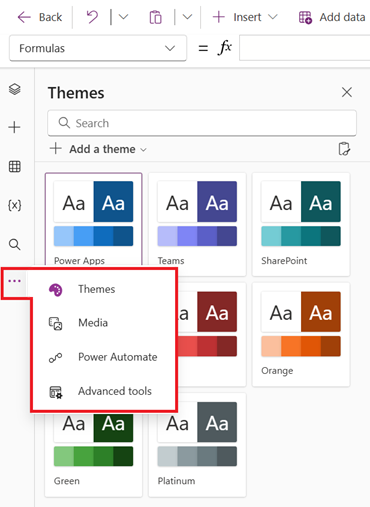Viewport: 370px width, 507px height.
Task: Open the Variables {x} sidebar icon
Action: [x=15, y=205]
